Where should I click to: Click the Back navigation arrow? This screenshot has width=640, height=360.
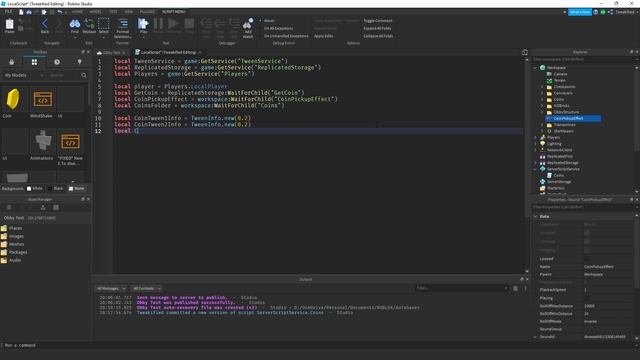pyautogui.click(x=45, y=24)
